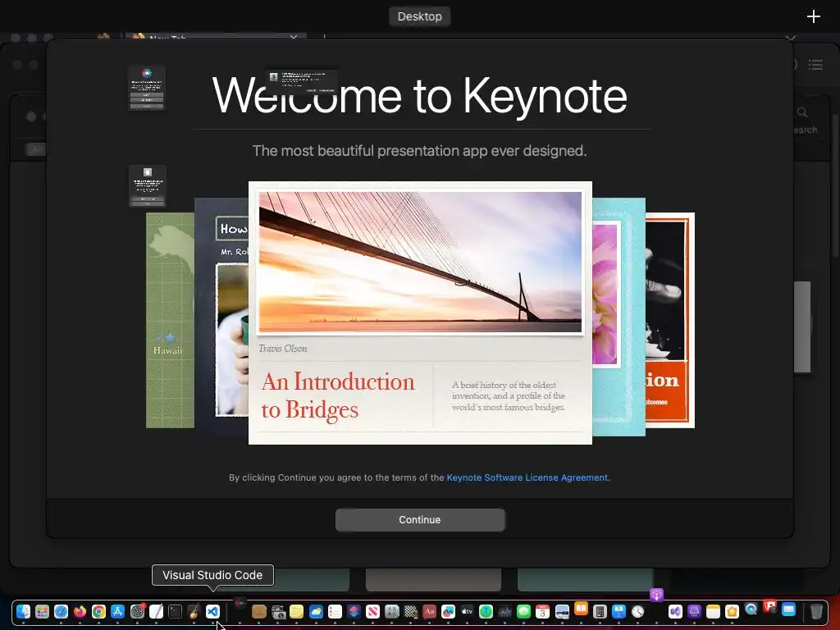
Task: Open Apple TV from the Dock
Action: 467,611
